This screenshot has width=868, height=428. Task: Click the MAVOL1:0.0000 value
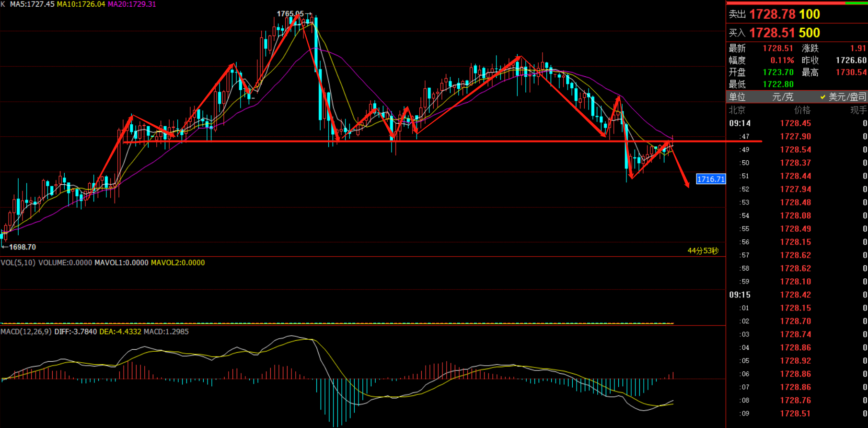[x=121, y=262]
